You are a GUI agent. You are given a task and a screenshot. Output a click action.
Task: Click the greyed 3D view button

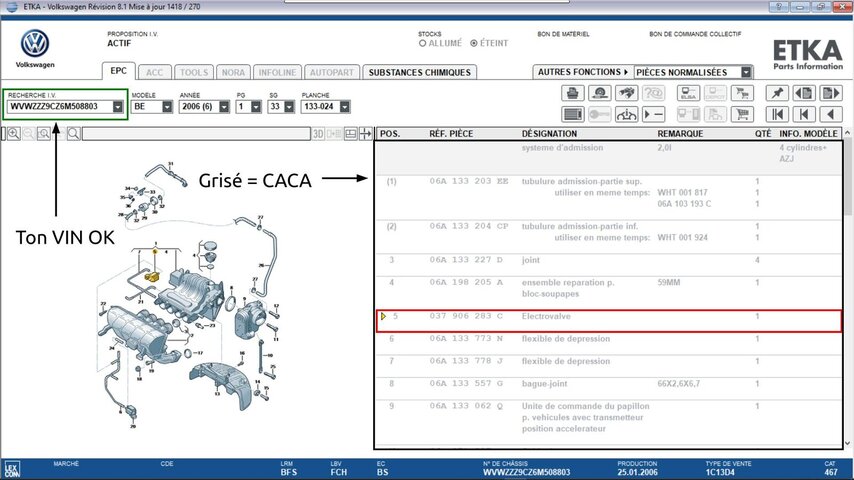318,133
